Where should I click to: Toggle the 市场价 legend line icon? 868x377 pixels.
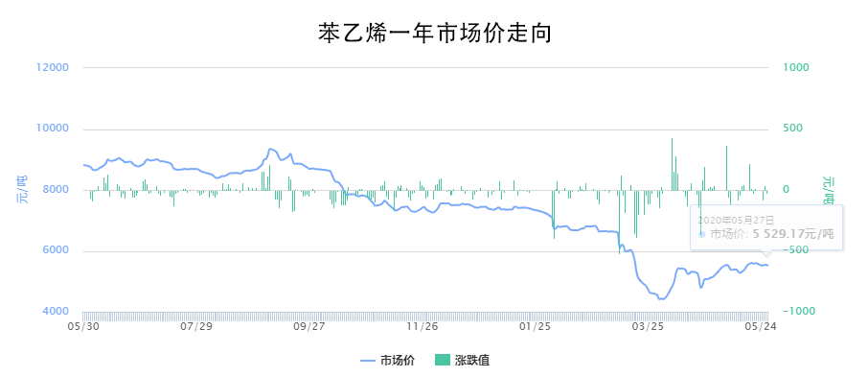tap(368, 361)
